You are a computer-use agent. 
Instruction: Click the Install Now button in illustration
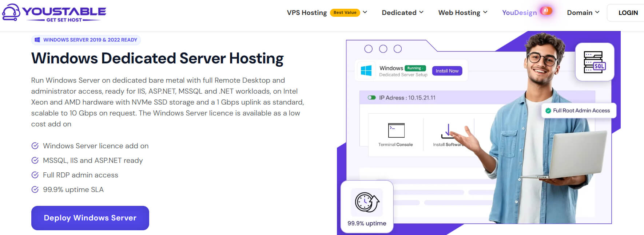click(x=447, y=71)
